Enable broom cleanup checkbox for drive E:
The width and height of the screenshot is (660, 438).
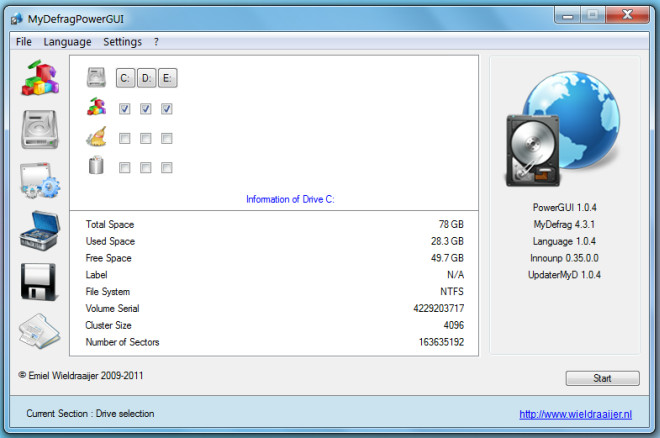pos(167,138)
